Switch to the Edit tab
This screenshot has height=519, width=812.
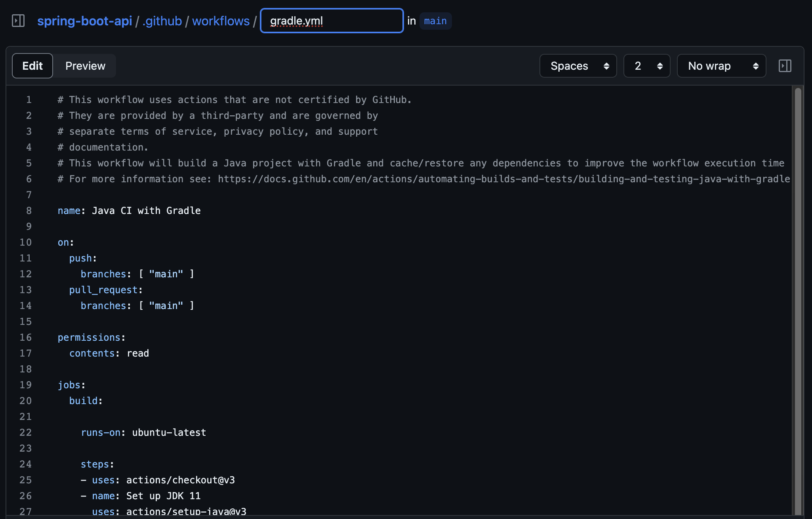[x=32, y=66]
